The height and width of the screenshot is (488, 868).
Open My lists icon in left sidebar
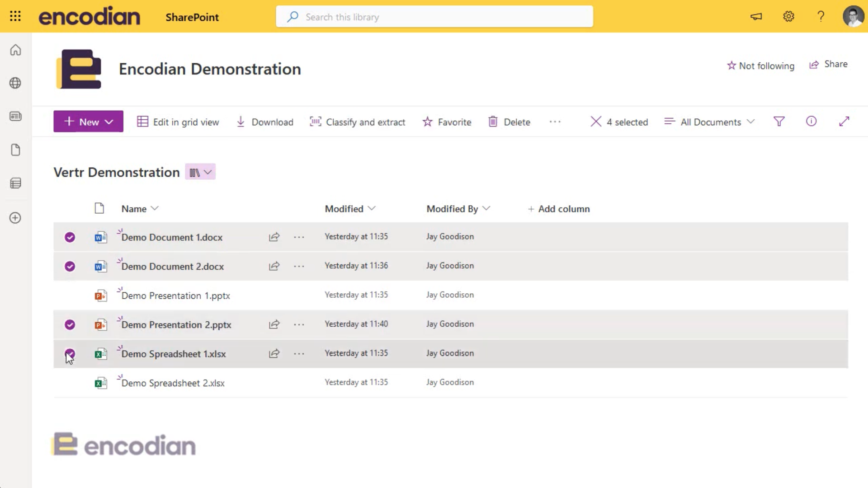pyautogui.click(x=15, y=183)
